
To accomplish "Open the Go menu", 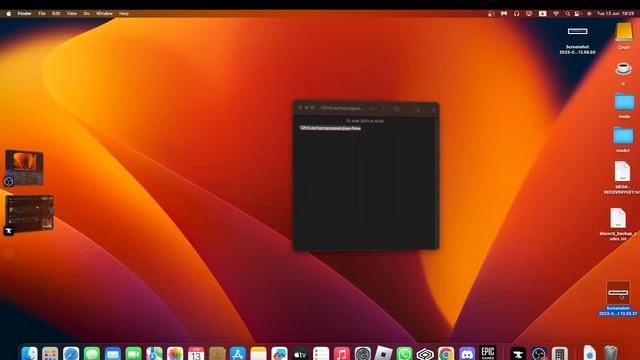I will click(x=87, y=13).
